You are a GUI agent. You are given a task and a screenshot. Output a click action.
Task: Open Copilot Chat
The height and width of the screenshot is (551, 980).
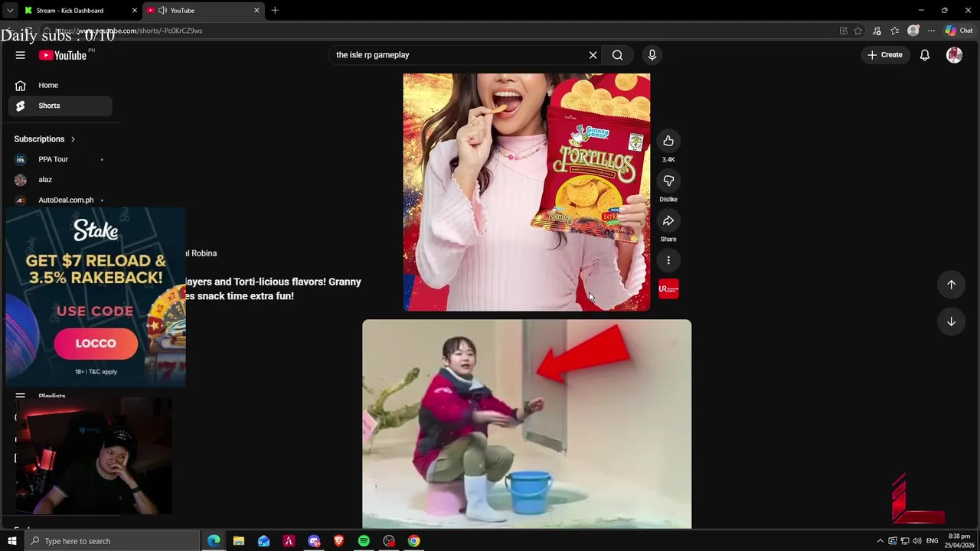tap(959, 31)
